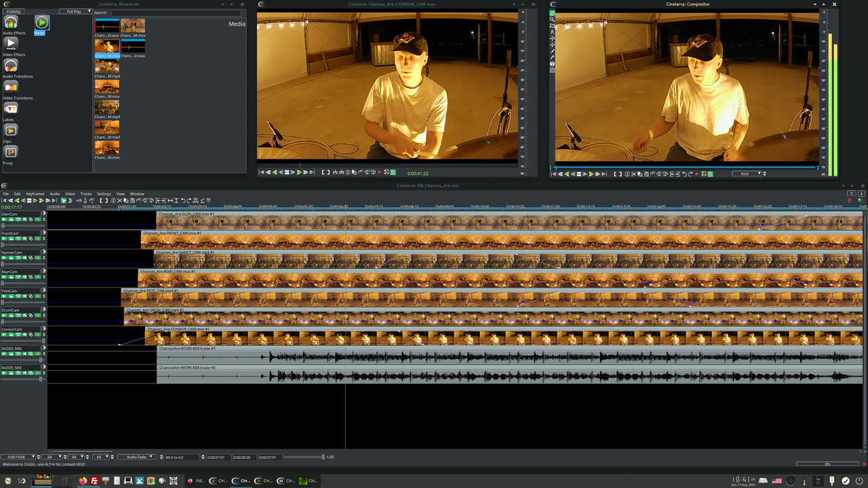Toggle play track on GlenCam
Image resolution: width=868 pixels, height=488 pixels.
coord(4,219)
